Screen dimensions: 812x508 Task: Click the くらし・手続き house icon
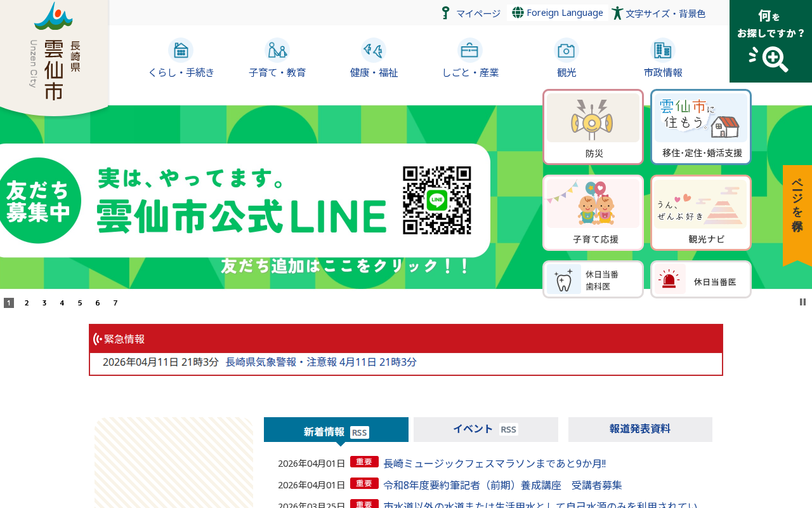tap(181, 50)
